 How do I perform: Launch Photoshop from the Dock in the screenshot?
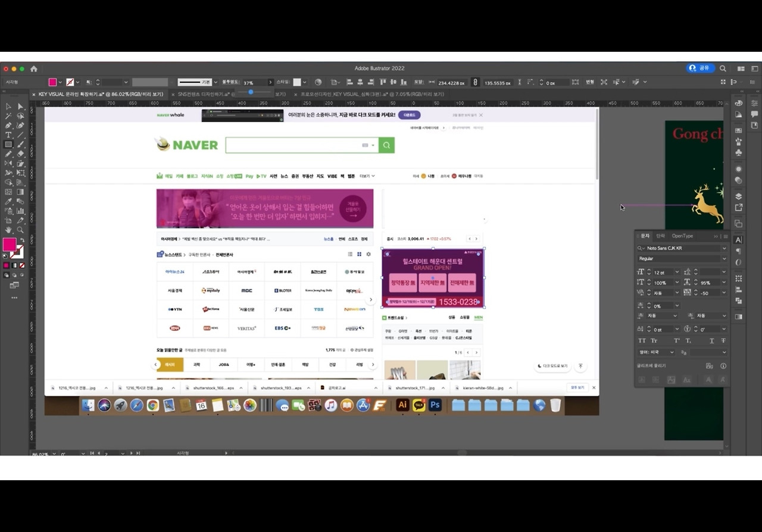coord(435,405)
